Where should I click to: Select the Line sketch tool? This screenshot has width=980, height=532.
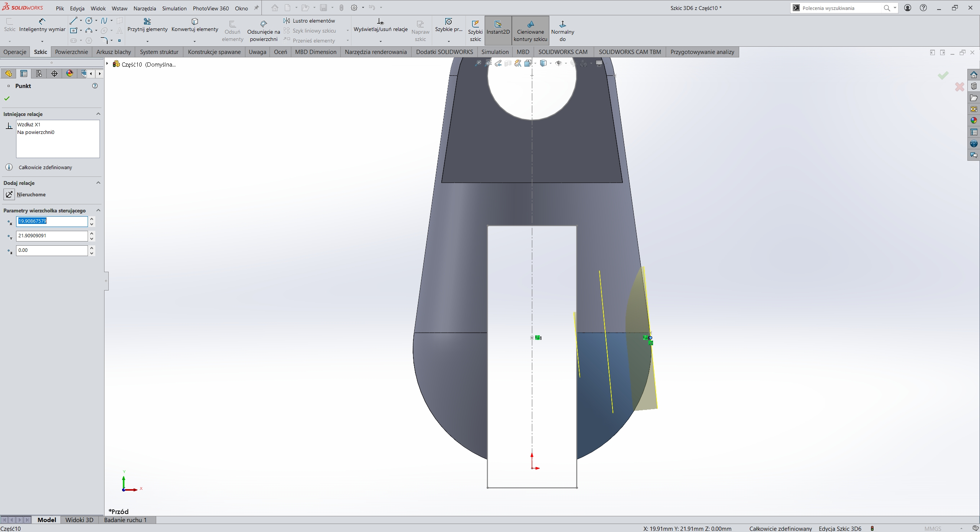click(74, 21)
